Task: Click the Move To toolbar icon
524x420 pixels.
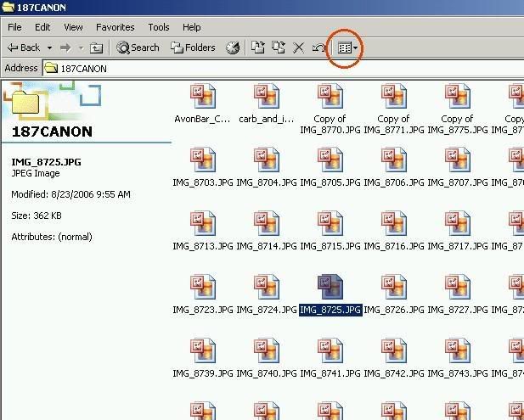Action: 258,48
